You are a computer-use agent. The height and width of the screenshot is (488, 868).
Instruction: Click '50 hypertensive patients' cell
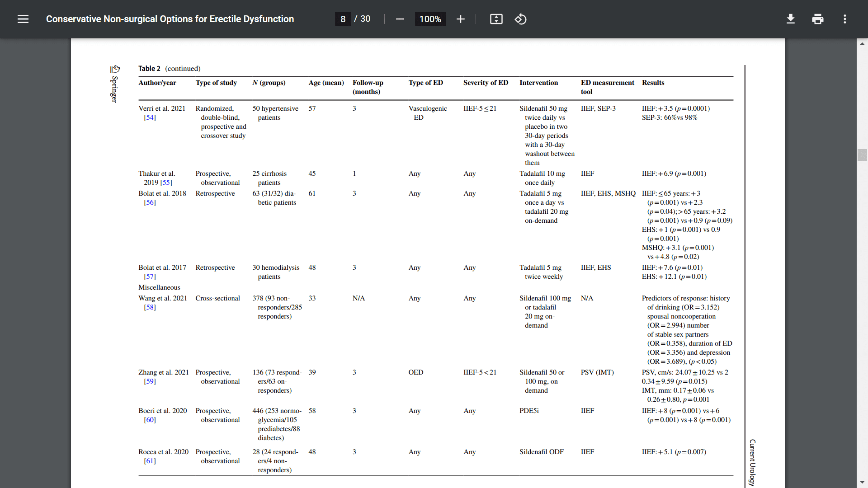tap(275, 113)
